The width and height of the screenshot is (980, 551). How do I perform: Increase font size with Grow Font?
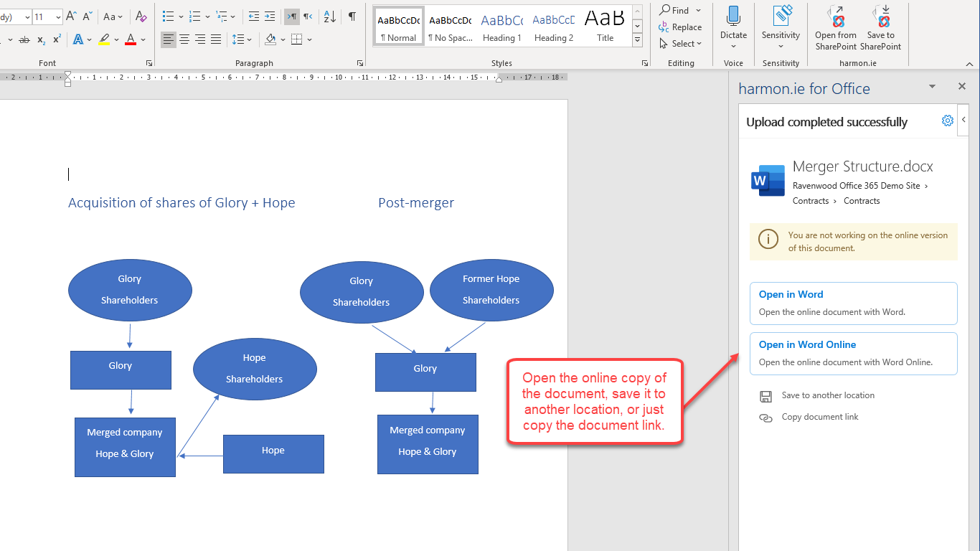coord(71,16)
